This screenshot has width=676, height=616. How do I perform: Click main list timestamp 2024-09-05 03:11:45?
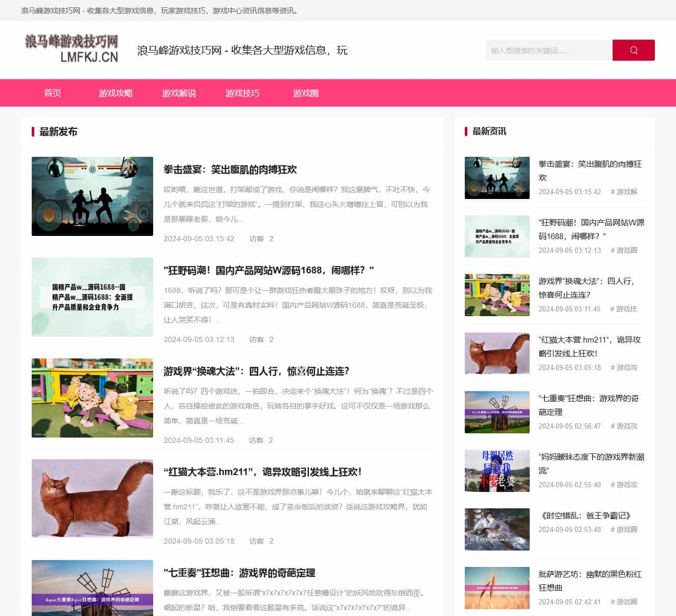pyautogui.click(x=199, y=440)
